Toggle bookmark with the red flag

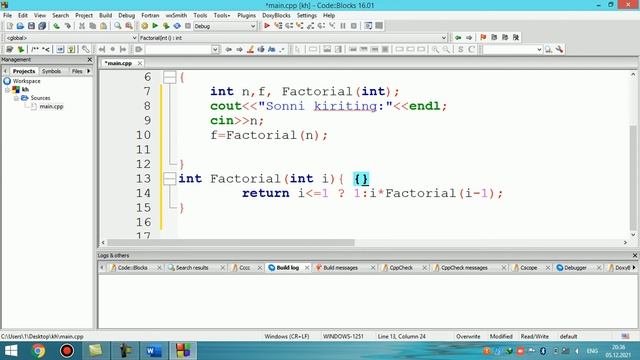tap(483, 38)
